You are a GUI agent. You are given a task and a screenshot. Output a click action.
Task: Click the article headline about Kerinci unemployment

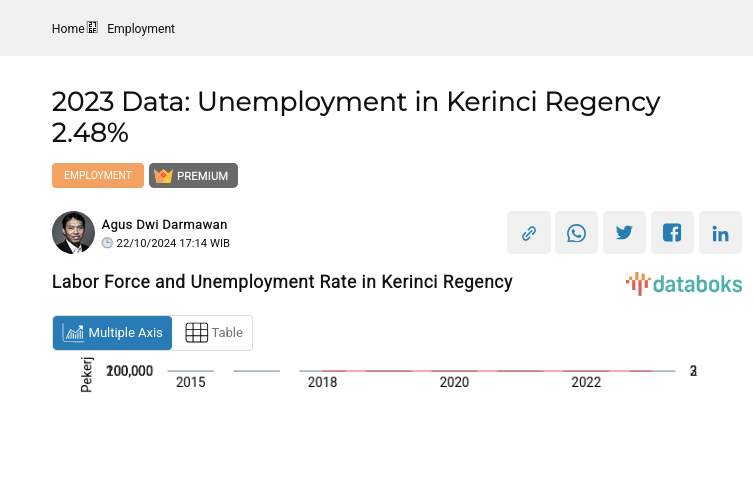(x=356, y=117)
